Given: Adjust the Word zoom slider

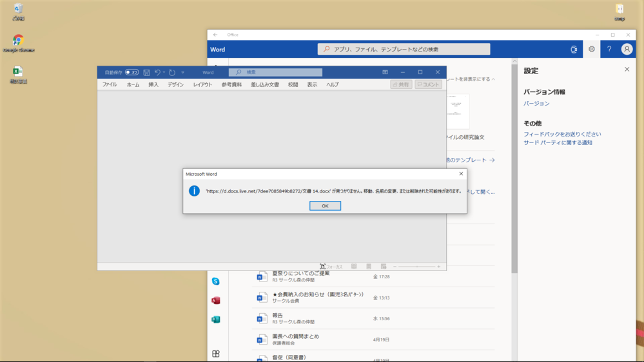Looking at the screenshot, I should pyautogui.click(x=416, y=267).
